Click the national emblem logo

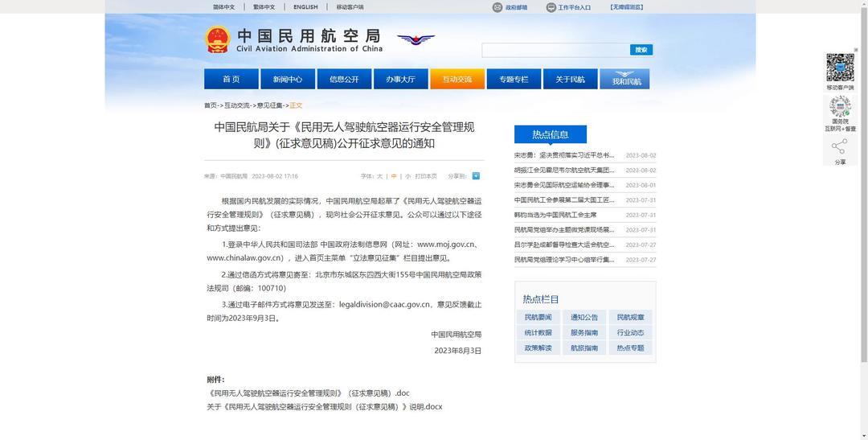pos(217,39)
